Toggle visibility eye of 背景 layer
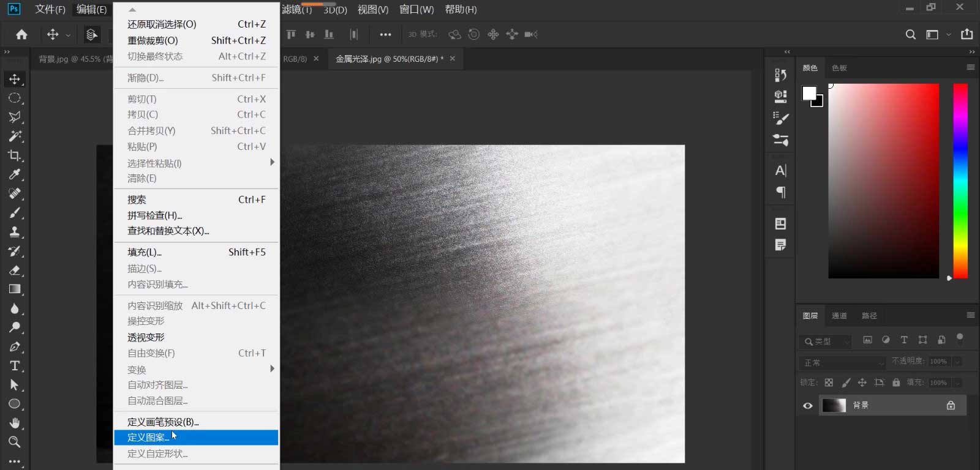980x470 pixels. point(808,405)
